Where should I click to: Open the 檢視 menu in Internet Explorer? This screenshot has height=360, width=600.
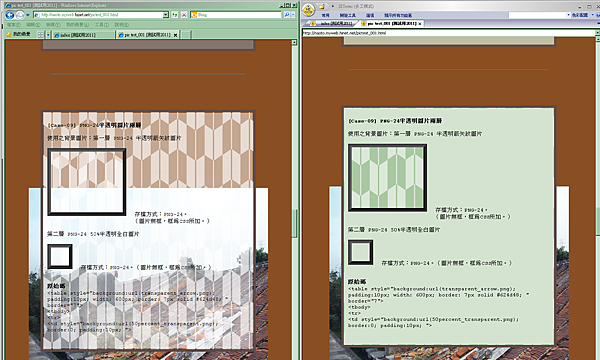[53, 24]
